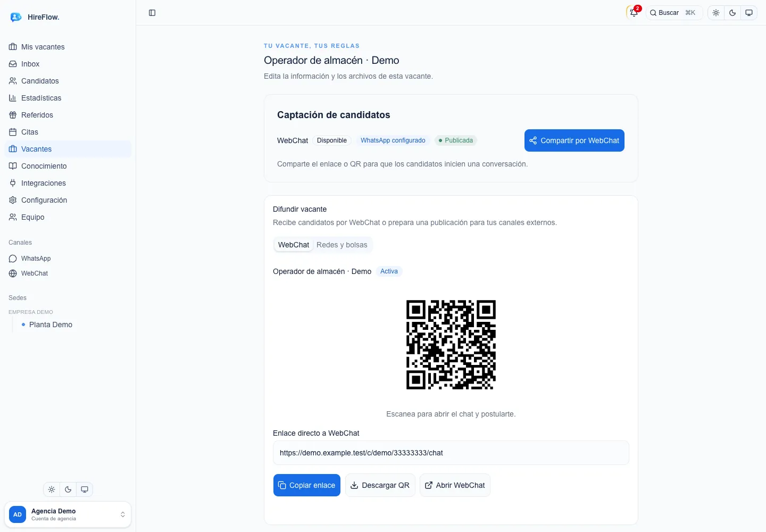Click the QR code image
This screenshot has height=532, width=766.
451,345
